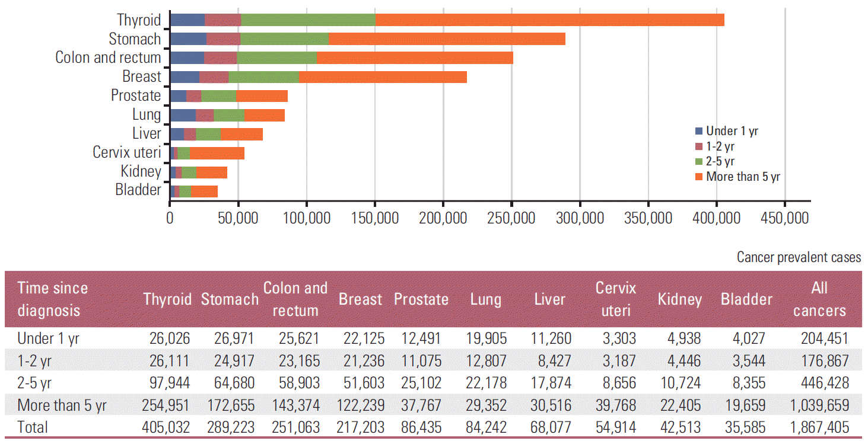This screenshot has width=868, height=444.
Task: Click the '450,000' x-axis tick label
Action: point(785,219)
